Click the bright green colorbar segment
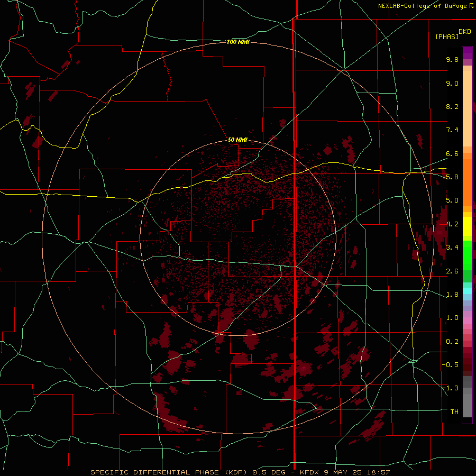This screenshot has width=476, height=476. coord(467,255)
